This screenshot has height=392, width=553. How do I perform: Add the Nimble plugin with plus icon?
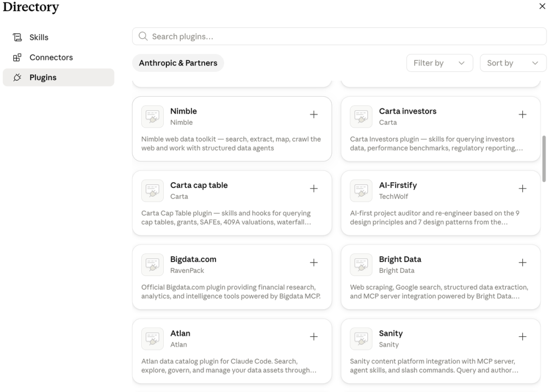point(313,115)
